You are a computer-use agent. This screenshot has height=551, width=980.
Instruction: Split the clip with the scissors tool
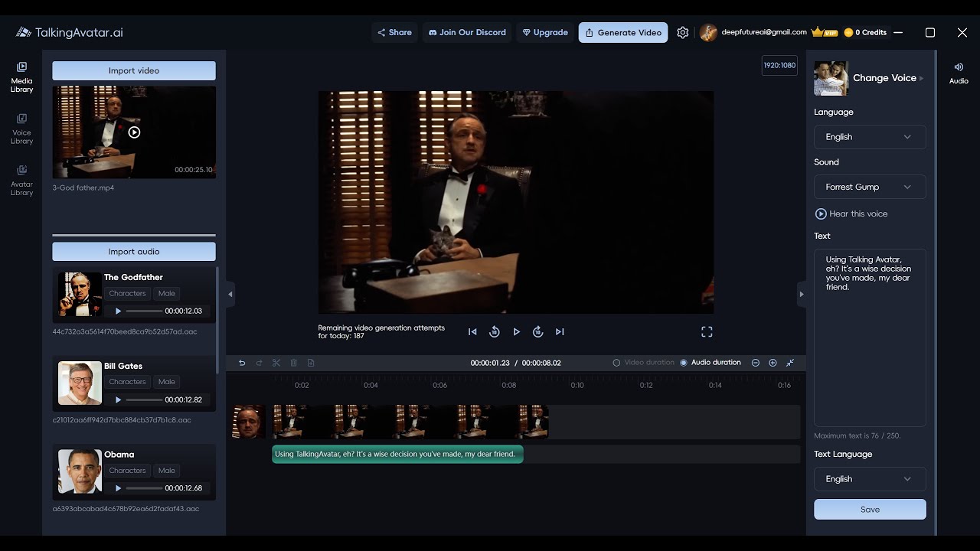276,362
